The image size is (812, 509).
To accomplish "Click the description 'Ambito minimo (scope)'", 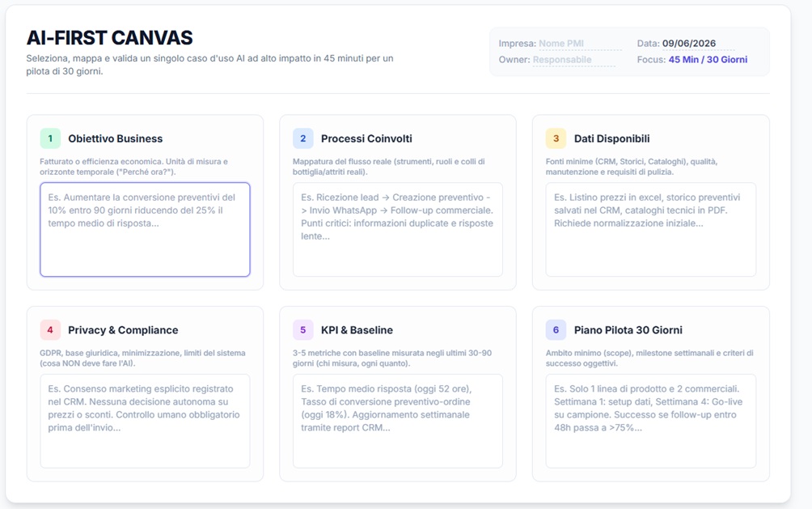I will click(649, 358).
